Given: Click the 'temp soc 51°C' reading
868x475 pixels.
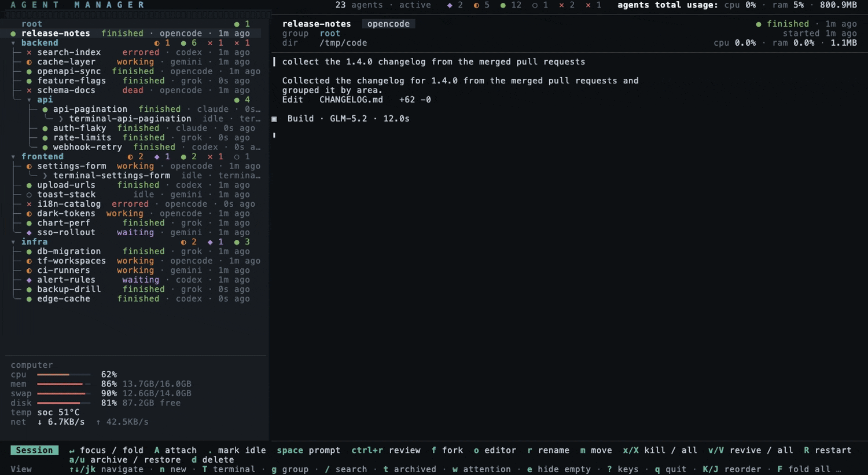Looking at the screenshot, I should tap(45, 412).
